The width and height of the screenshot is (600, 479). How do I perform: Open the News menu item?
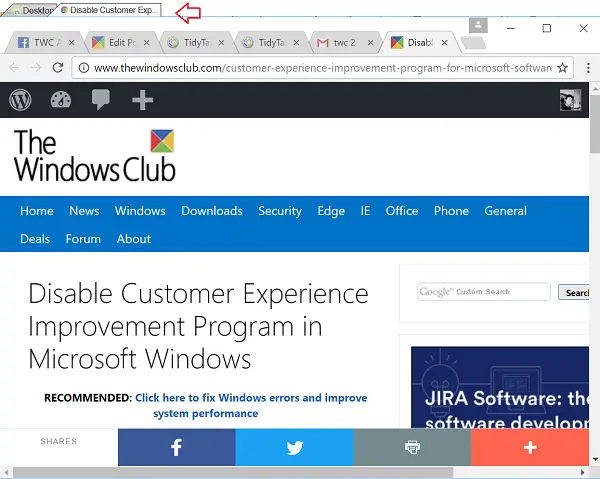[x=84, y=211]
